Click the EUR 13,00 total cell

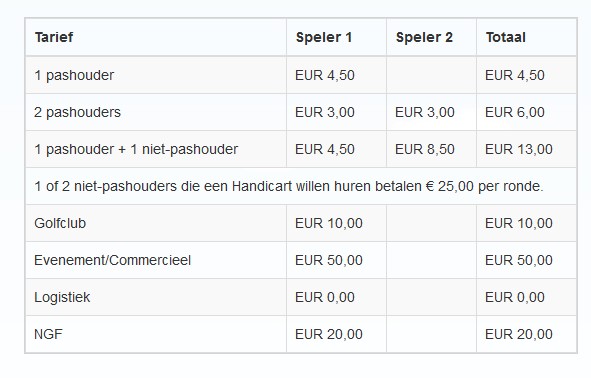point(519,149)
